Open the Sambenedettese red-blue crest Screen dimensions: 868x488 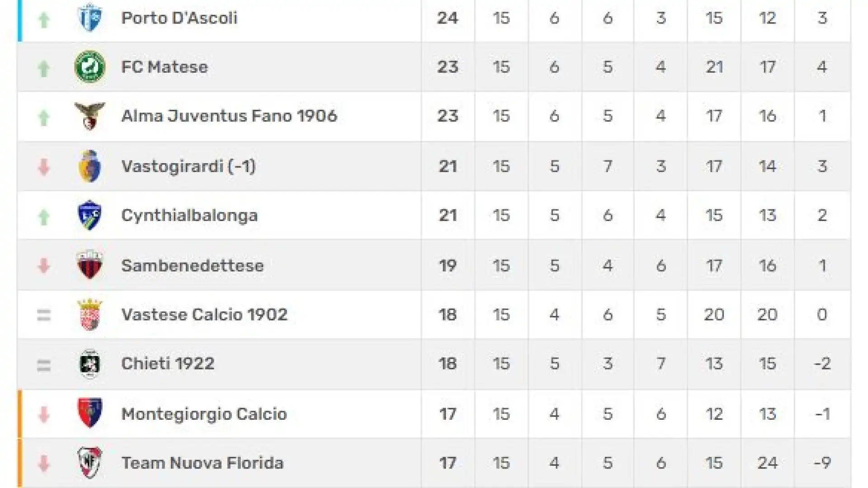click(90, 265)
